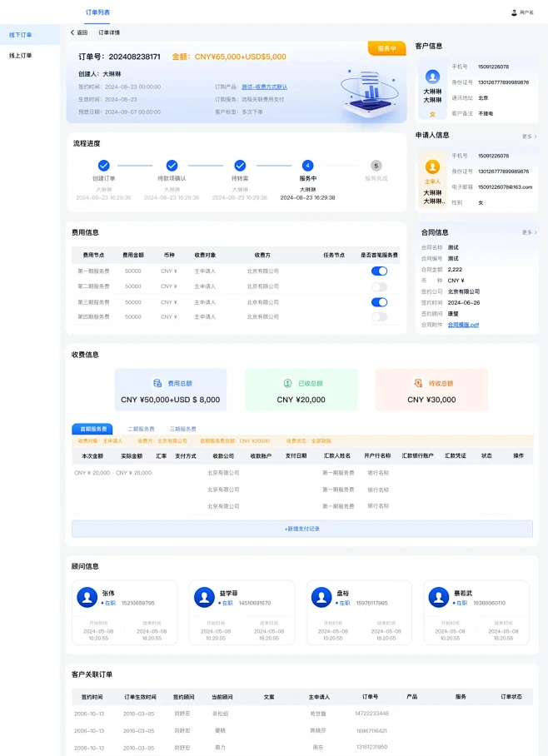Toggle off 首笔服务费 for 第一期服务费
The width and height of the screenshot is (548, 756).
click(379, 271)
